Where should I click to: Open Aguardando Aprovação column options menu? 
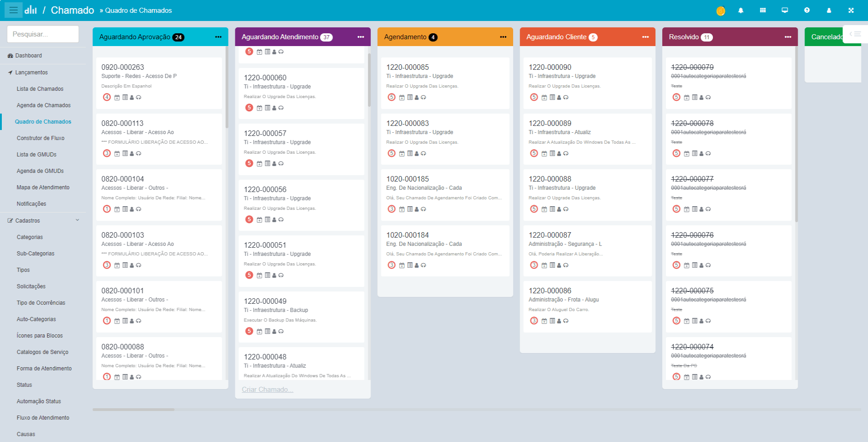click(218, 37)
